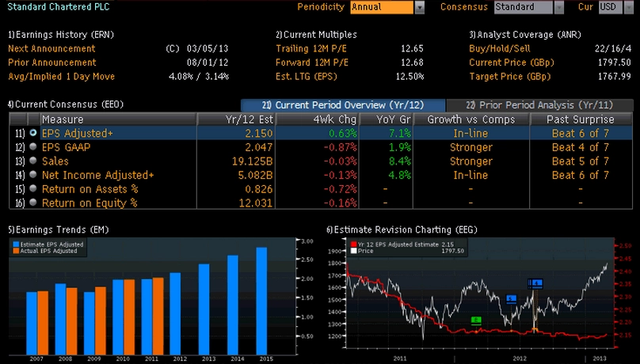
Task: Open the Cur currency dropdown arrow
Action: tap(629, 7)
